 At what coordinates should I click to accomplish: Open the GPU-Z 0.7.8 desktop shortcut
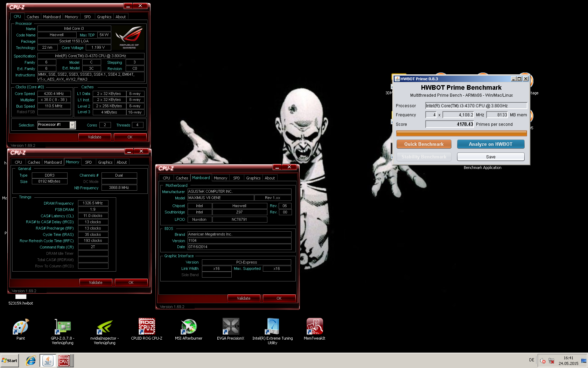pyautogui.click(x=63, y=332)
